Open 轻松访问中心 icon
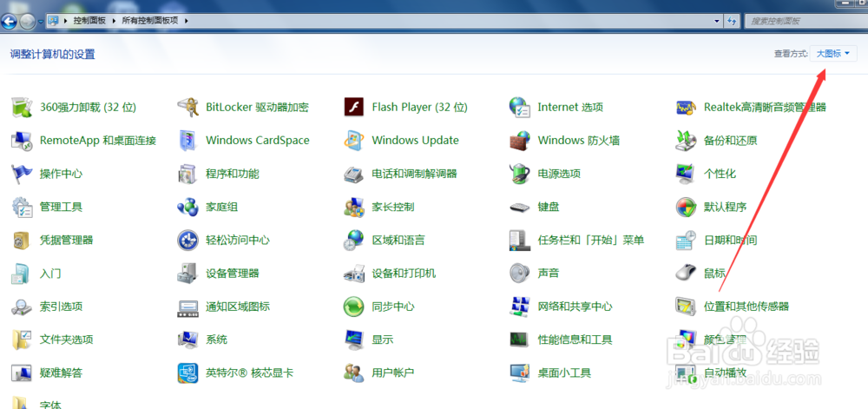 [188, 240]
